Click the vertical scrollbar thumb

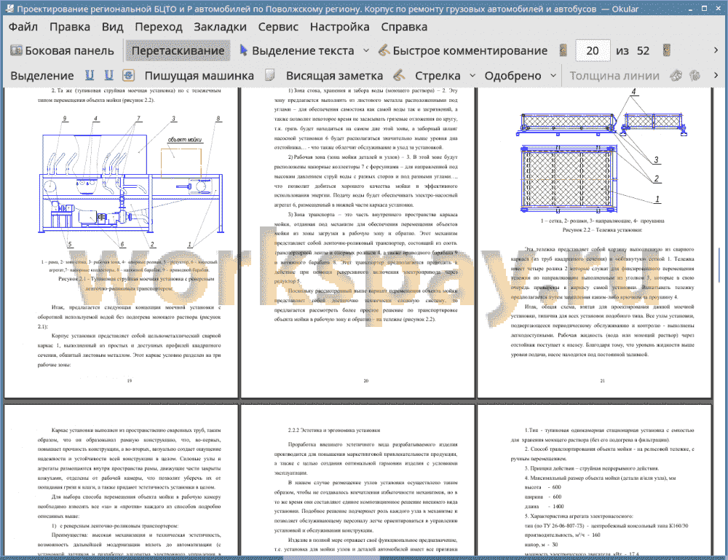click(x=720, y=264)
